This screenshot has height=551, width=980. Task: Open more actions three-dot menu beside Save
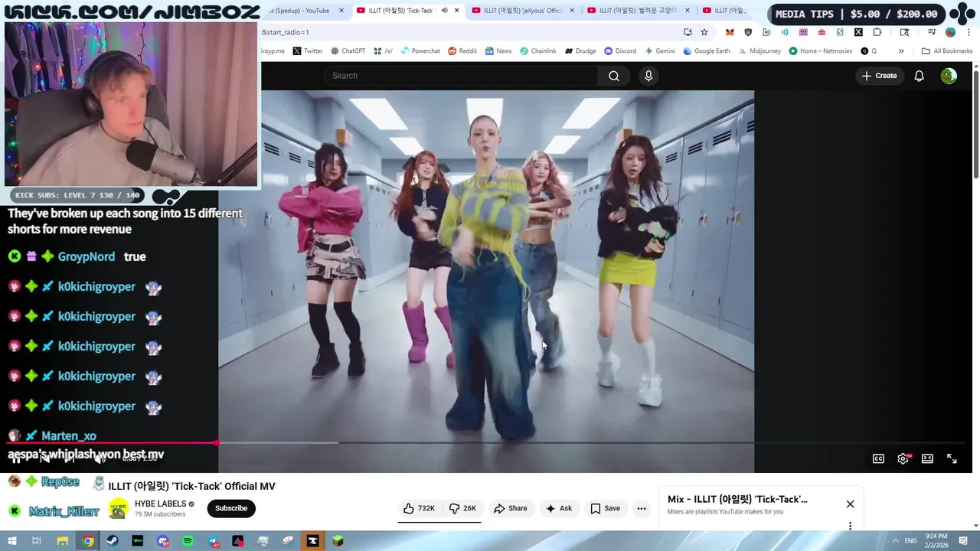click(642, 508)
